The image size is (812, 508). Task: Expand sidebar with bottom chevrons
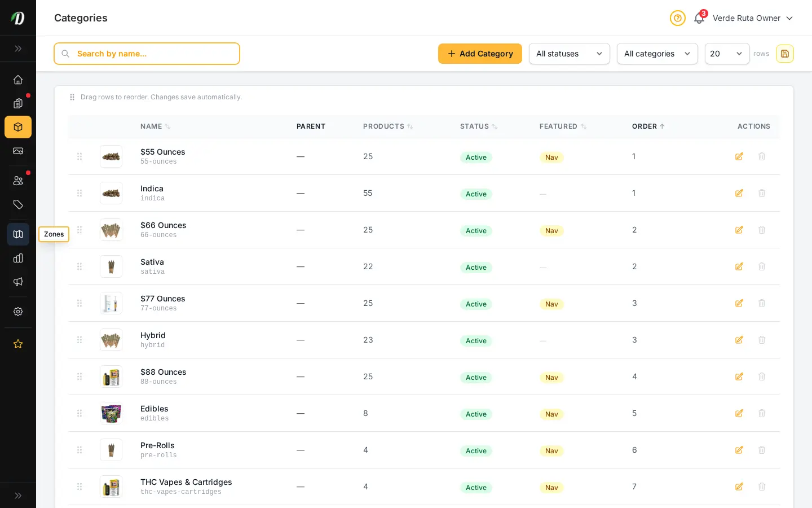[18, 496]
